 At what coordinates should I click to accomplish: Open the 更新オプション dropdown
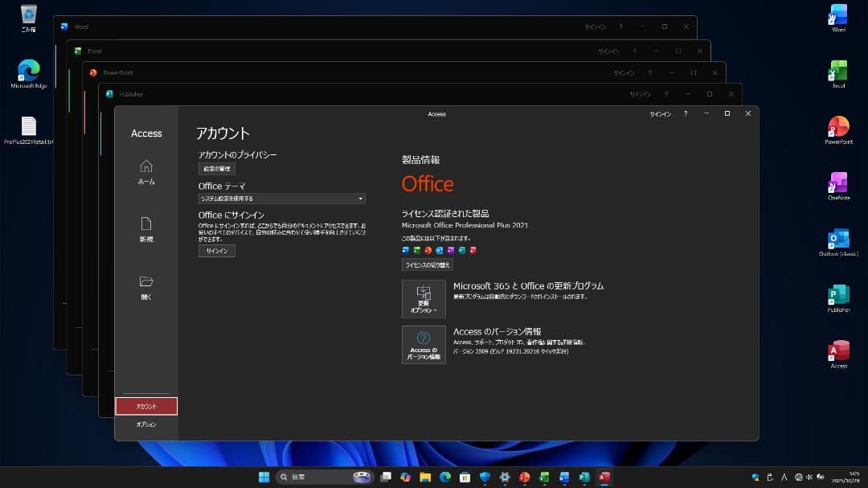423,298
